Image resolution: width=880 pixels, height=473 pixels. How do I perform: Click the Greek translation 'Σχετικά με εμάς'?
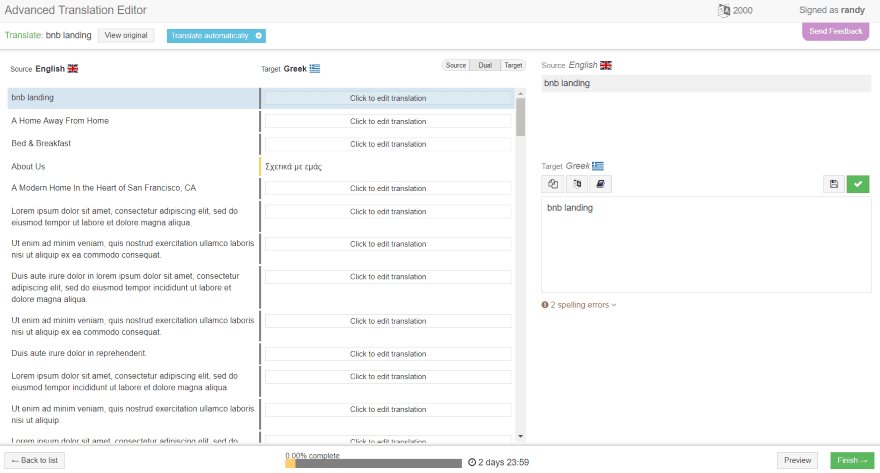(294, 167)
